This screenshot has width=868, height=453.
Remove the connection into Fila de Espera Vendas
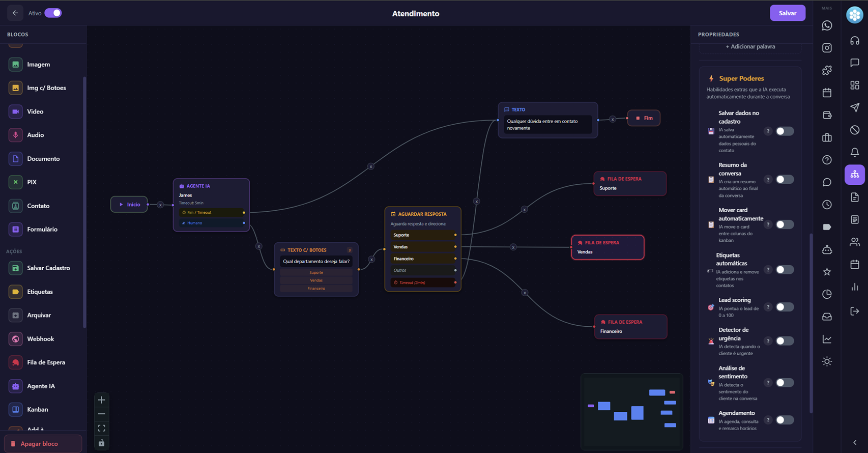(513, 247)
